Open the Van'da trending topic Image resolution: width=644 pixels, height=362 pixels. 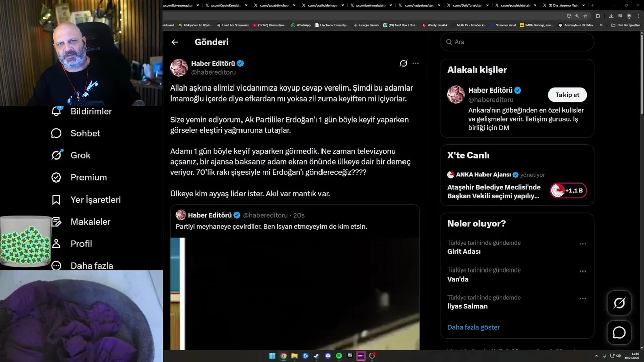coord(458,279)
